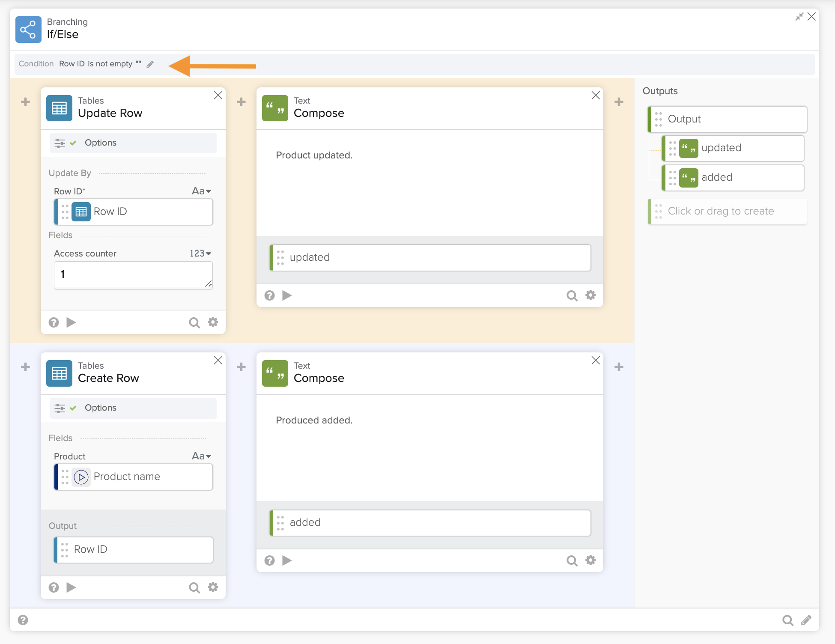835x644 pixels.
Task: Open settings gear on Update Row card
Action: (213, 322)
